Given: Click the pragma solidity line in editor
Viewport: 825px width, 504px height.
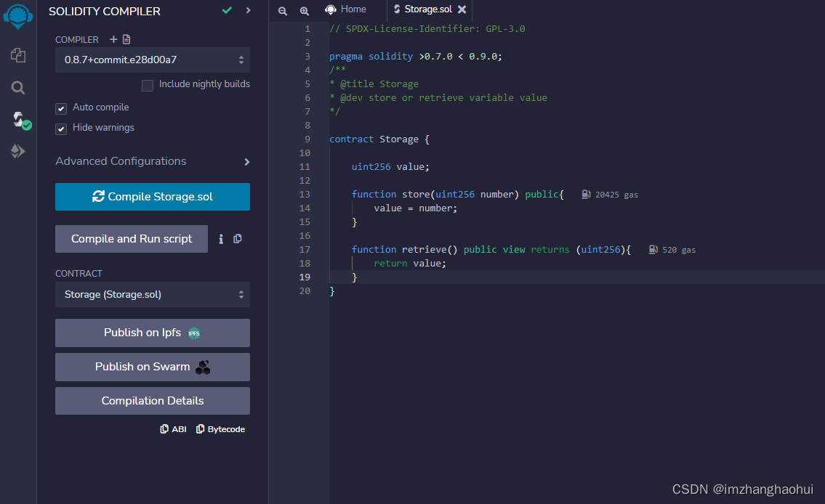Looking at the screenshot, I should (x=416, y=56).
